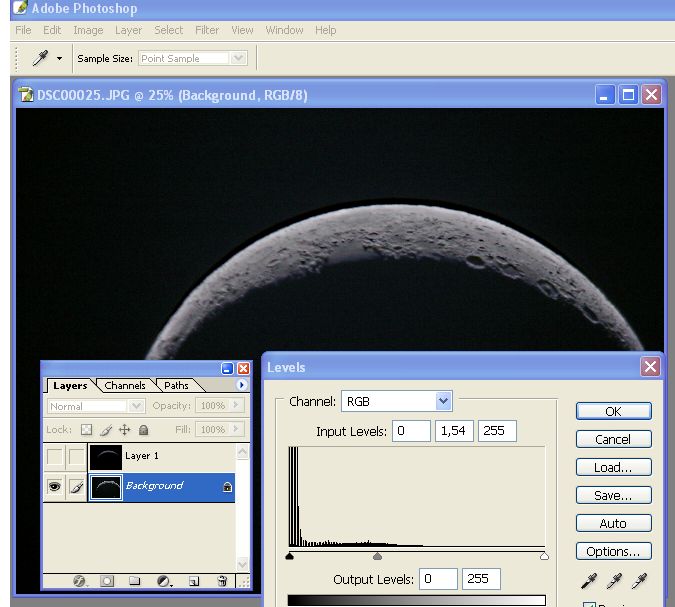
Task: Select the Layers tab
Action: point(70,386)
